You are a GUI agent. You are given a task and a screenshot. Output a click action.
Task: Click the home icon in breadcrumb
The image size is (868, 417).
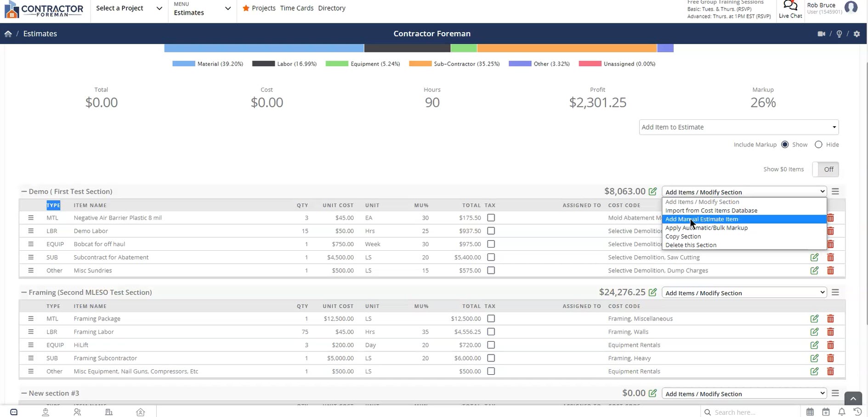pyautogui.click(x=8, y=34)
